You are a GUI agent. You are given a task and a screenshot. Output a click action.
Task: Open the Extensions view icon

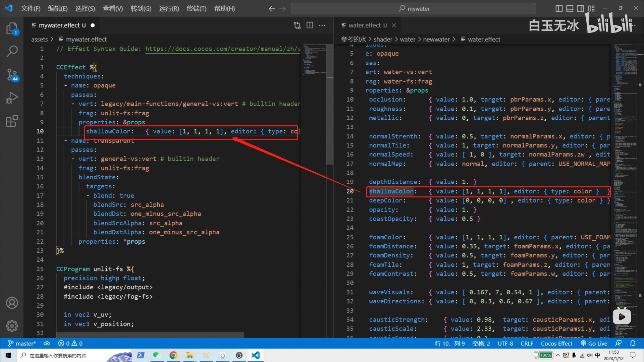point(12,121)
